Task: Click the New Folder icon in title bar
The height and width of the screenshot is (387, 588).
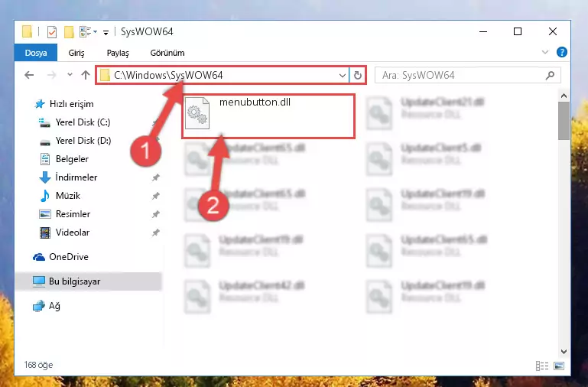Action: click(x=69, y=32)
